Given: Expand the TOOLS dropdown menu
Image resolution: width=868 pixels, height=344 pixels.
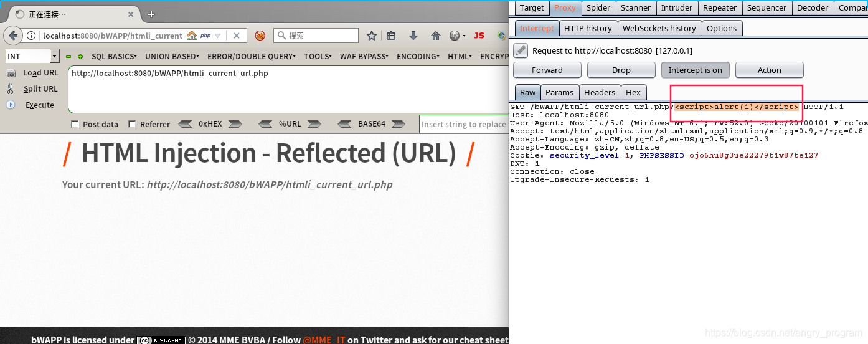Looking at the screenshot, I should coord(318,56).
